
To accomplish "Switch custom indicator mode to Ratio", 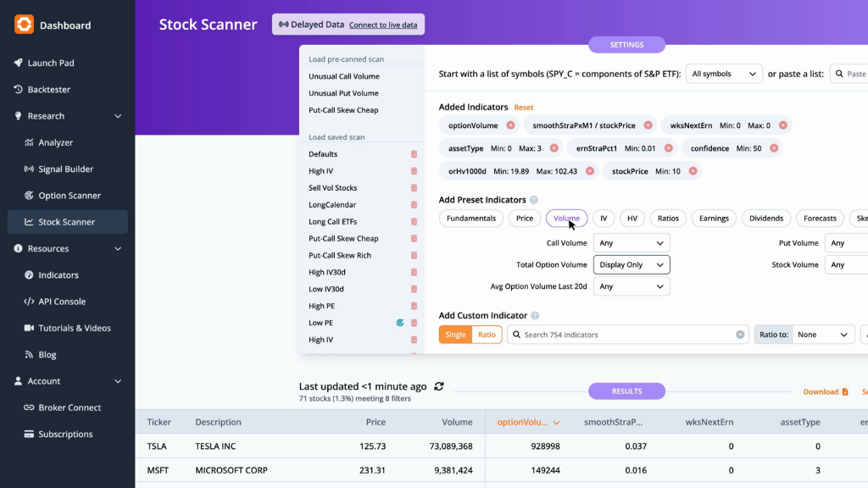I will tap(487, 335).
